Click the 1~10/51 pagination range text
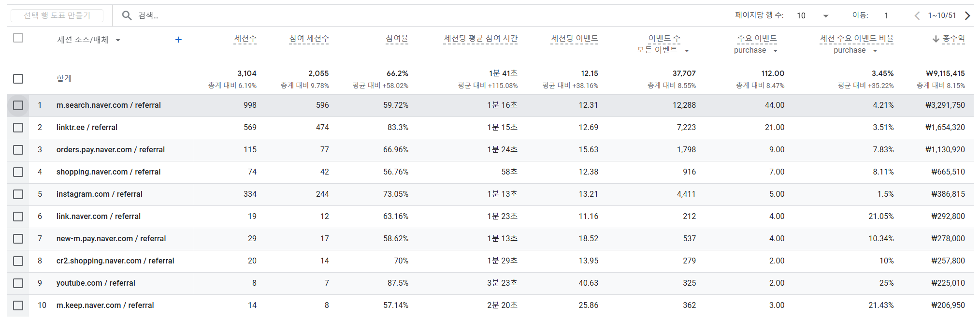 tap(942, 15)
